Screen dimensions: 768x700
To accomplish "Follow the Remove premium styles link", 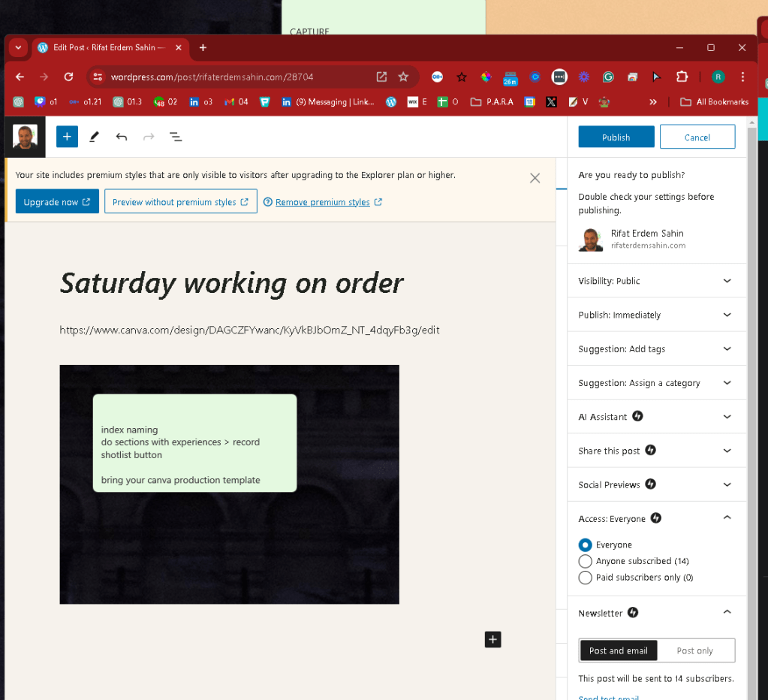I will (322, 202).
